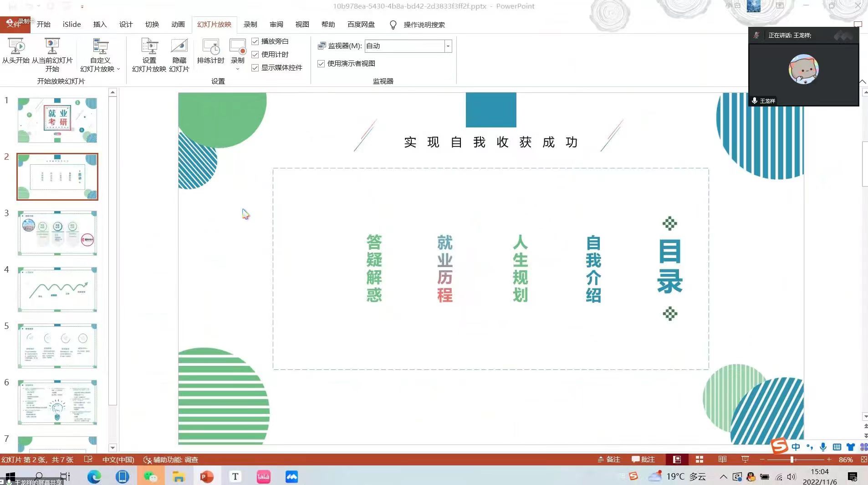The height and width of the screenshot is (485, 868).
Task: Open the 百度网盘 tab
Action: click(361, 25)
